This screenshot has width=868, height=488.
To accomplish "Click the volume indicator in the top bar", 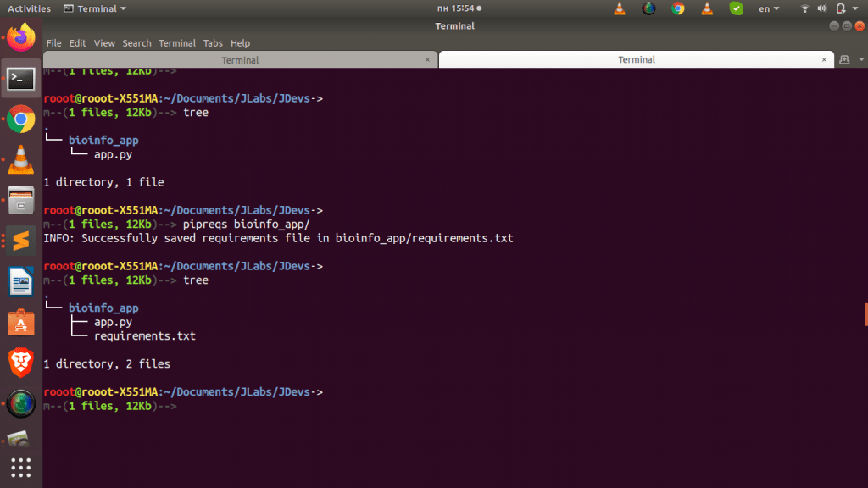I will coord(821,8).
